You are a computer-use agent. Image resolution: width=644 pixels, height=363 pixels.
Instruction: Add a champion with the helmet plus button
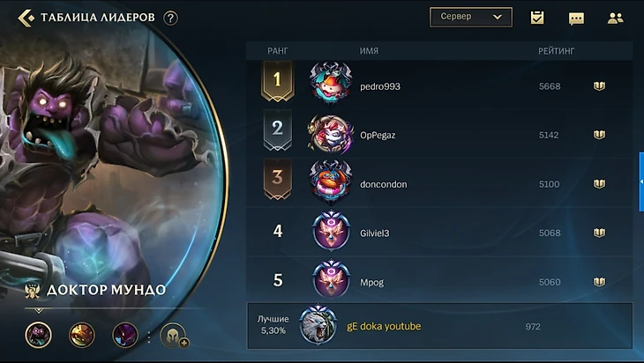[x=174, y=335]
